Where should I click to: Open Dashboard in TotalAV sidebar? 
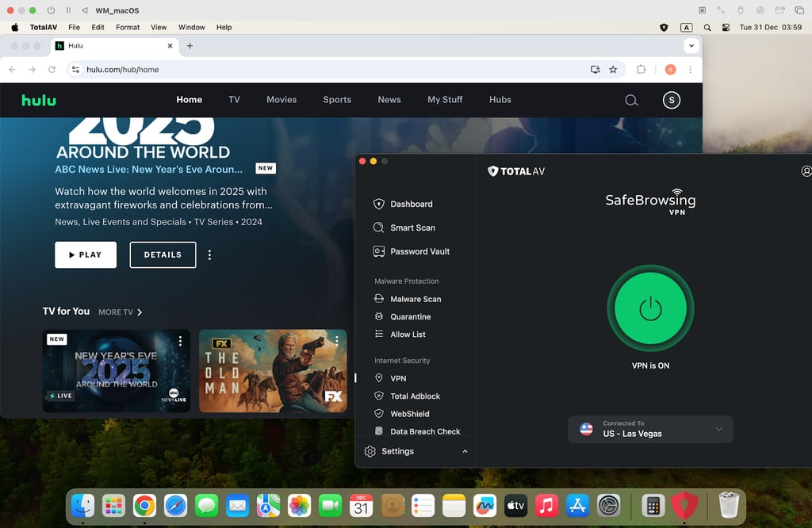pos(403,204)
